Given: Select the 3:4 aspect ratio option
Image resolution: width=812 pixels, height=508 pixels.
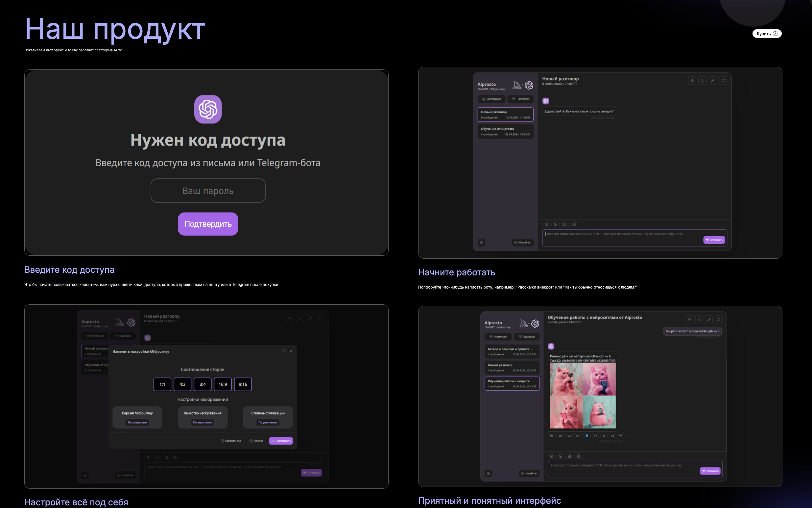Looking at the screenshot, I should coord(203,384).
